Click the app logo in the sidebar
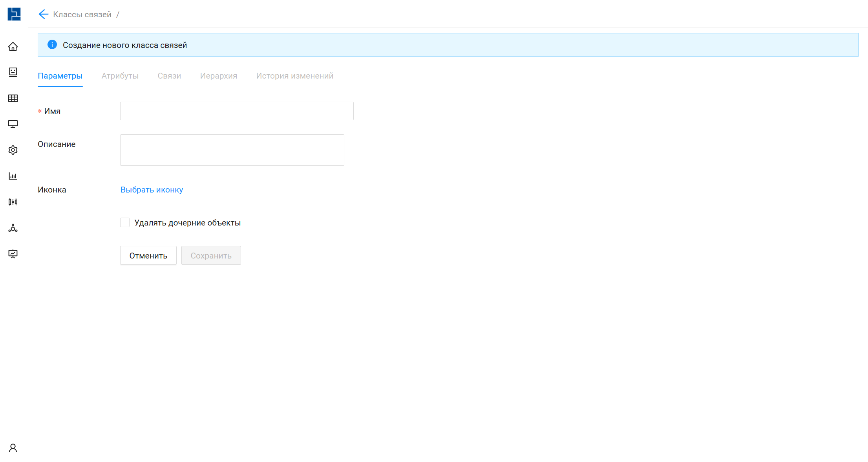The height and width of the screenshot is (462, 868). 14,14
